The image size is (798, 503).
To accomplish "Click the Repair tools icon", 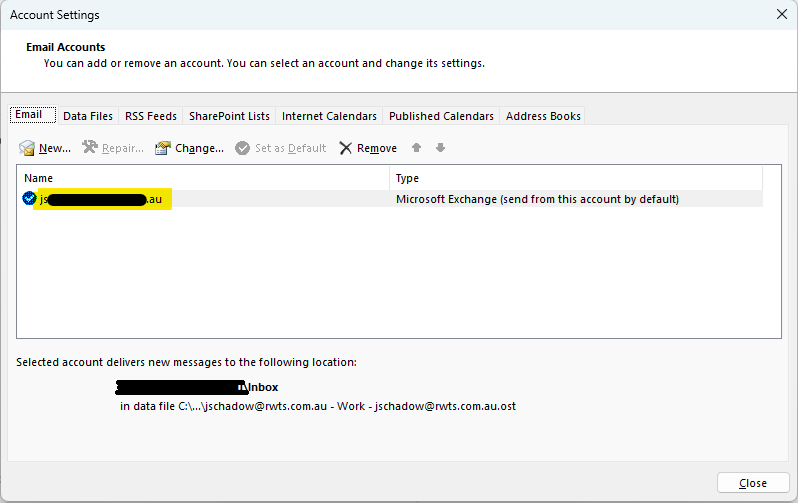I will tap(90, 148).
